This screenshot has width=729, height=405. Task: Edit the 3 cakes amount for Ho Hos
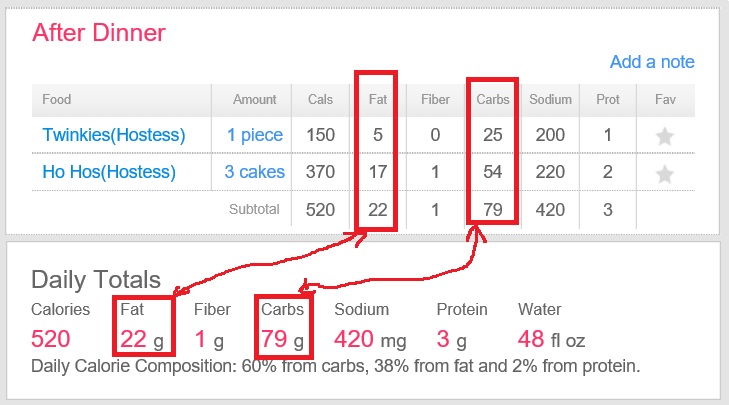point(254,173)
